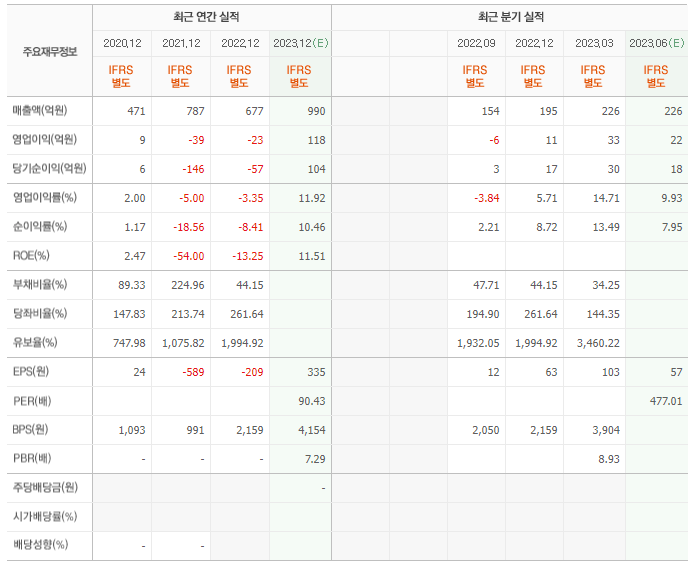Select the 시가배당률(%) row label

[45, 516]
